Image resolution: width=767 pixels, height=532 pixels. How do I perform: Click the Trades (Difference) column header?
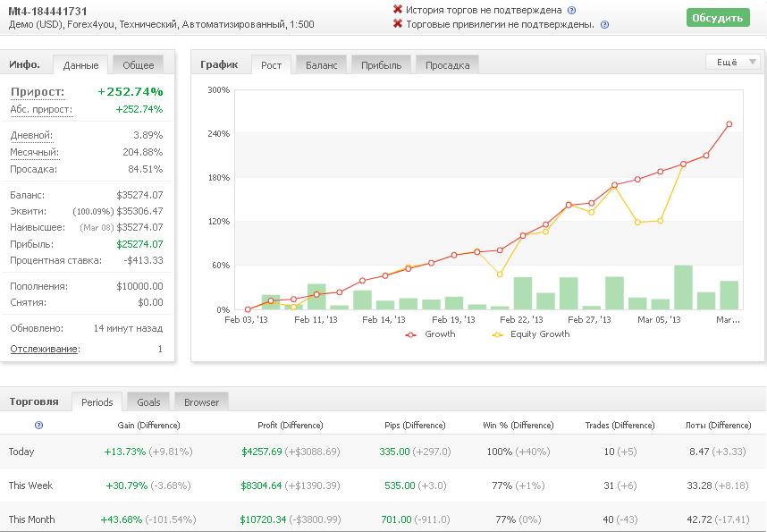(x=619, y=426)
